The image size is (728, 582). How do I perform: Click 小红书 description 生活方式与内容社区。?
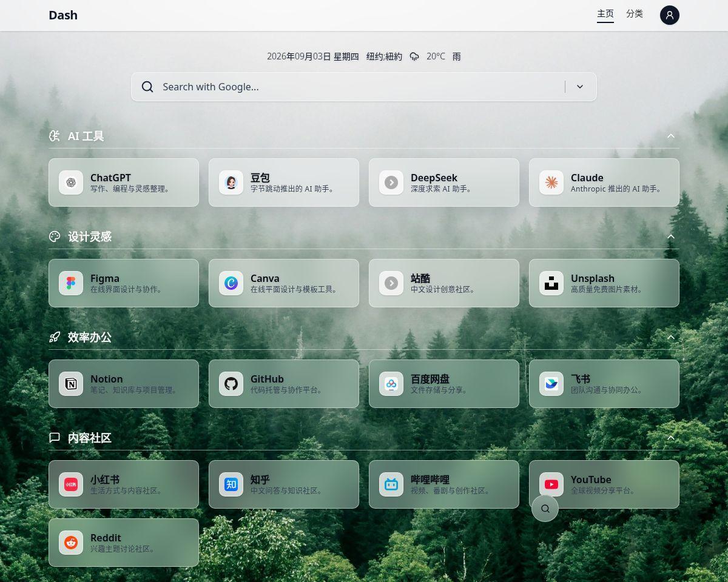click(x=128, y=490)
